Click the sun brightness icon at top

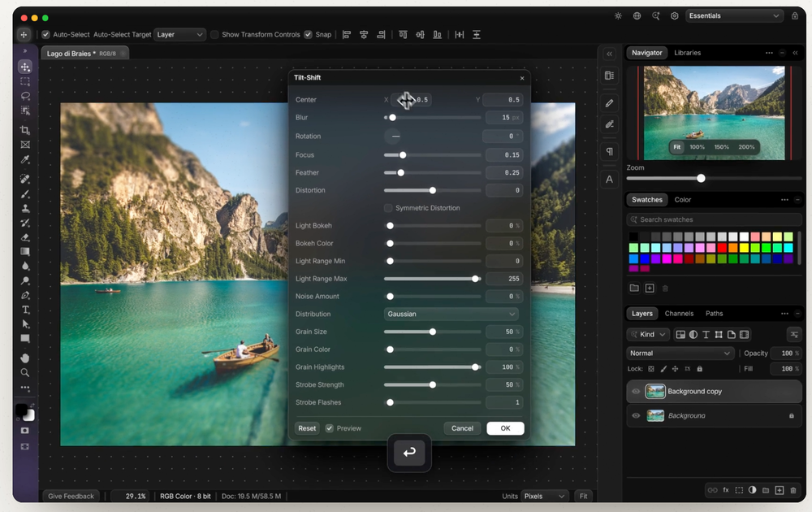click(618, 15)
